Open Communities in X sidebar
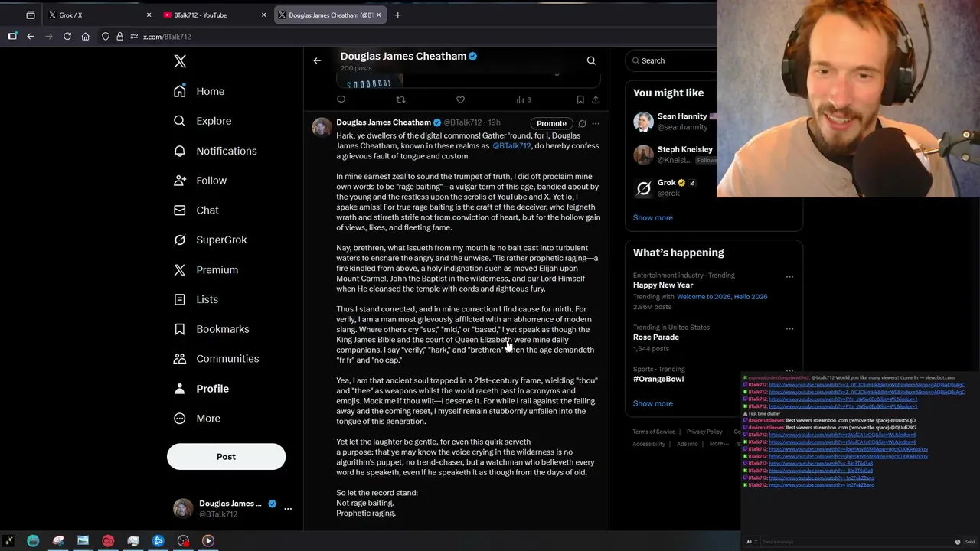This screenshot has height=551, width=980. (x=216, y=358)
